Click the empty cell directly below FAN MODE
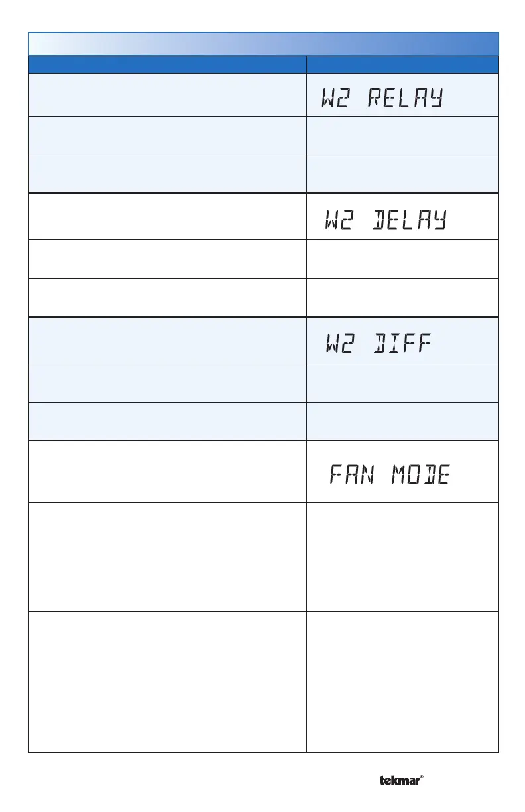The height and width of the screenshot is (812, 525). [402, 557]
